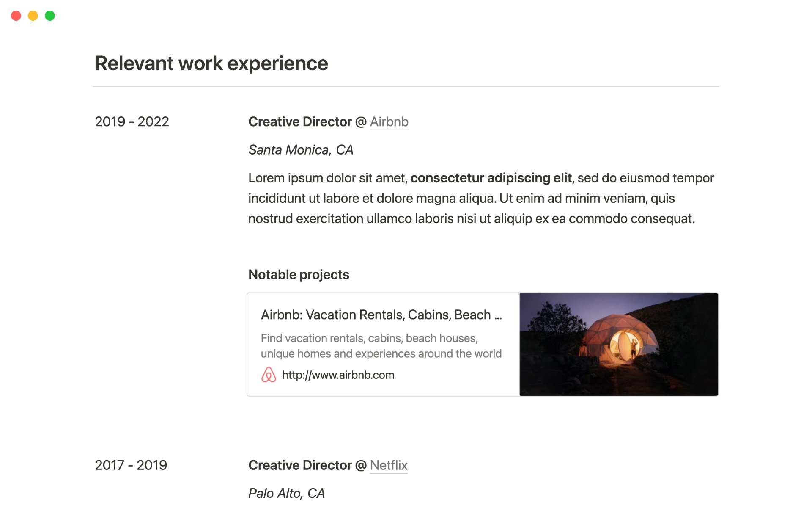Click the Relevant work experience heading
This screenshot has height=508, width=812.
pyautogui.click(x=211, y=63)
